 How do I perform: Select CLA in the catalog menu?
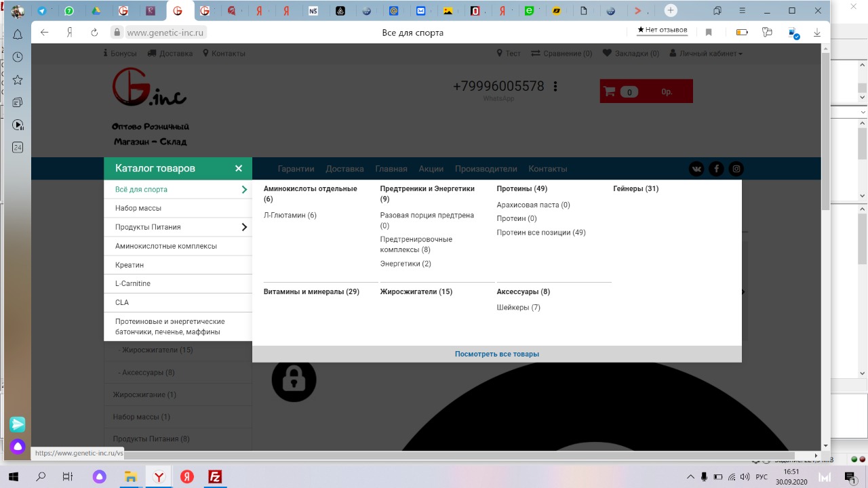178,303
